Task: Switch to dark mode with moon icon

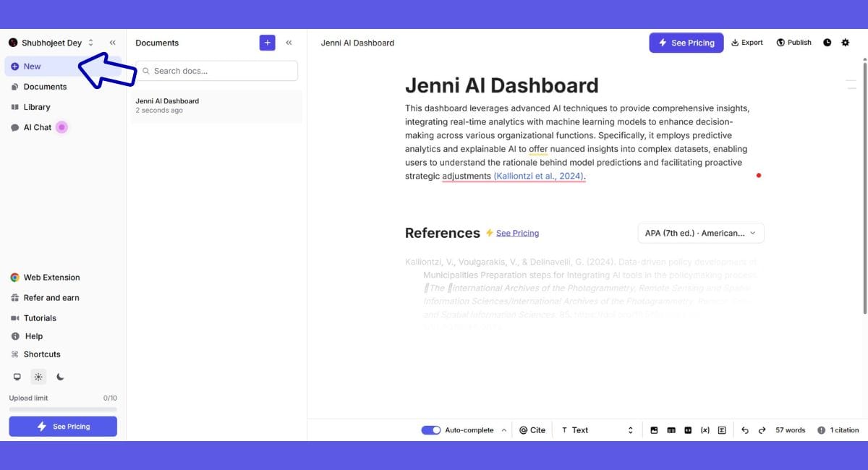Action: 60,377
